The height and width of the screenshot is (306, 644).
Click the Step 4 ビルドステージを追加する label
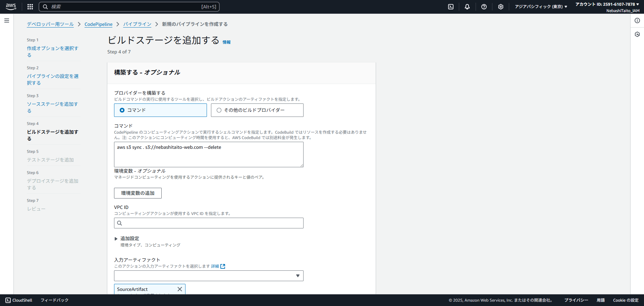[53, 135]
